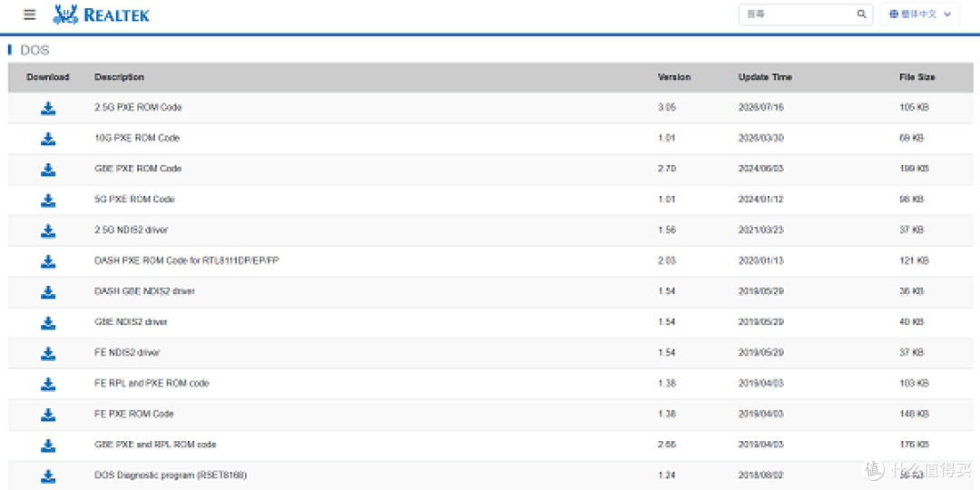Download FE RPL and PXE ROM code
980x490 pixels.
(48, 384)
